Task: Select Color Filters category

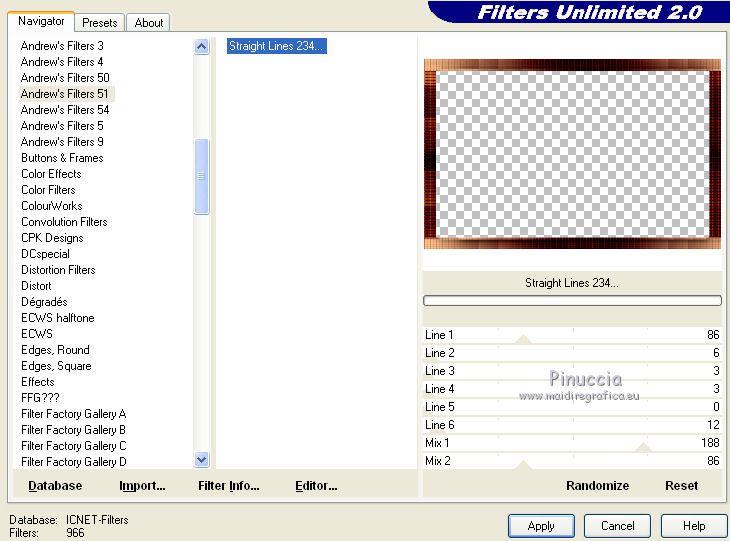Action: click(x=48, y=190)
